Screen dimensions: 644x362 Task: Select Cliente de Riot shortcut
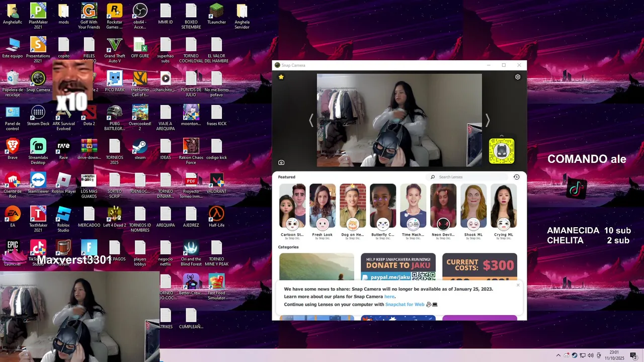13,185
